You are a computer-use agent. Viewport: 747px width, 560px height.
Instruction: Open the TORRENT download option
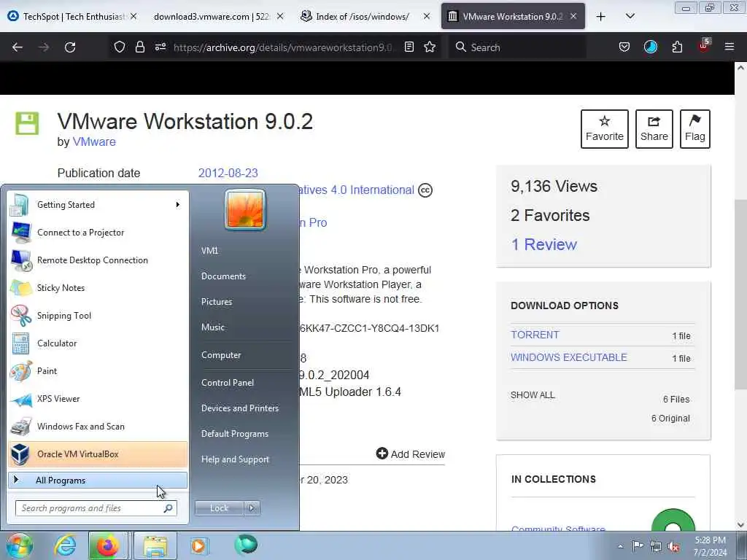coord(535,335)
